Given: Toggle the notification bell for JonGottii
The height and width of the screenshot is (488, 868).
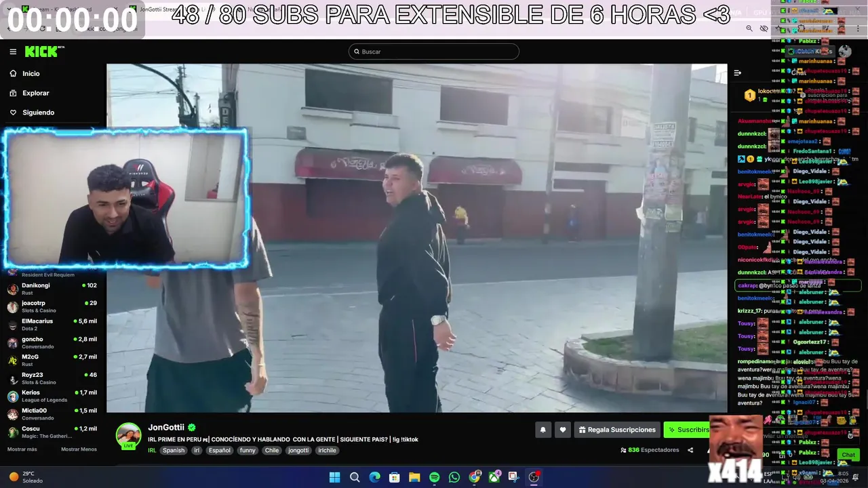Looking at the screenshot, I should point(542,430).
